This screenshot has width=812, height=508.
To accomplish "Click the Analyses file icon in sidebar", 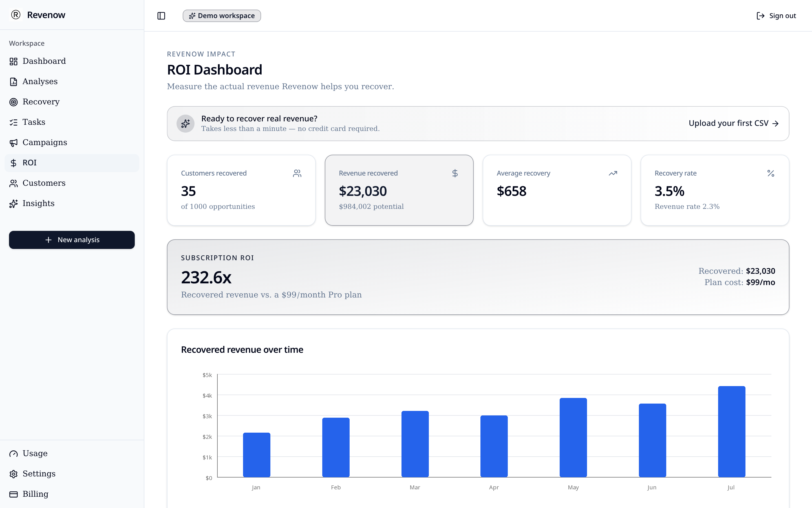I will [14, 82].
